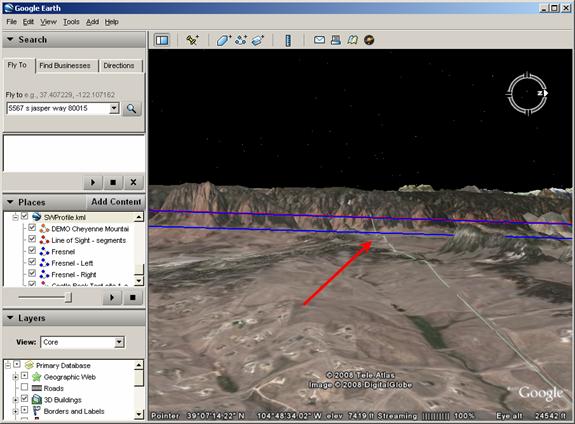Click the Email envelope icon
Image resolution: width=575 pixels, height=424 pixels.
click(319, 40)
